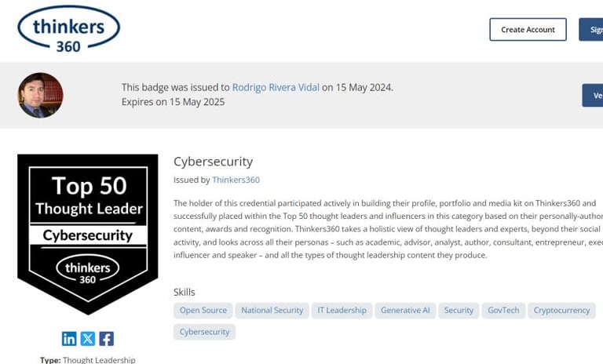The width and height of the screenshot is (603, 364).
Task: Click the Generative AI skill tag
Action: [x=405, y=311]
